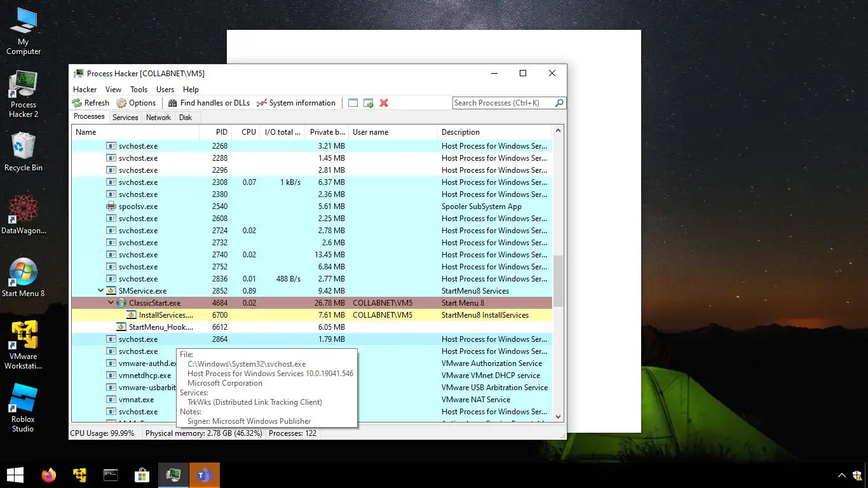Sort by the User name column header
868x488 pixels.
[x=393, y=132]
